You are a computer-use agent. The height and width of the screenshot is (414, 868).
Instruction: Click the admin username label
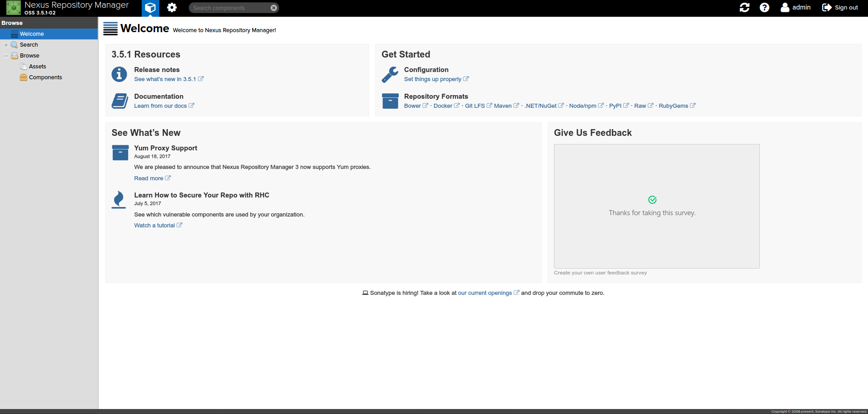click(x=801, y=7)
